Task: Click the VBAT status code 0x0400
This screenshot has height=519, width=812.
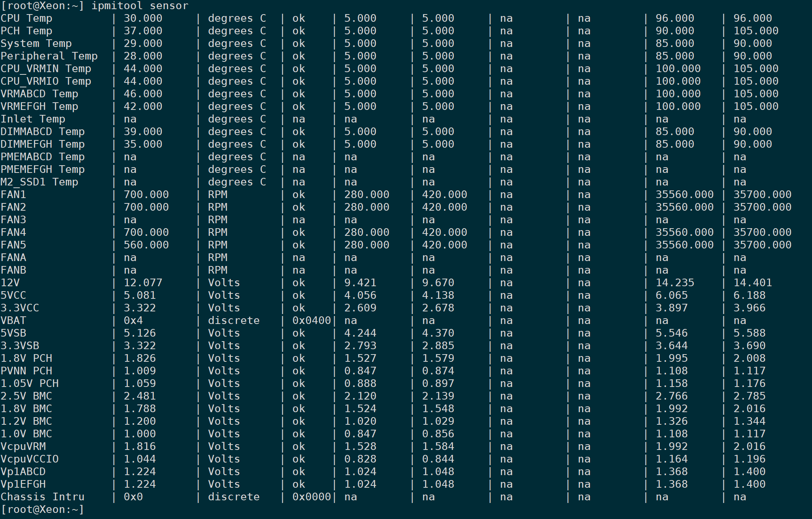Action: tap(311, 321)
